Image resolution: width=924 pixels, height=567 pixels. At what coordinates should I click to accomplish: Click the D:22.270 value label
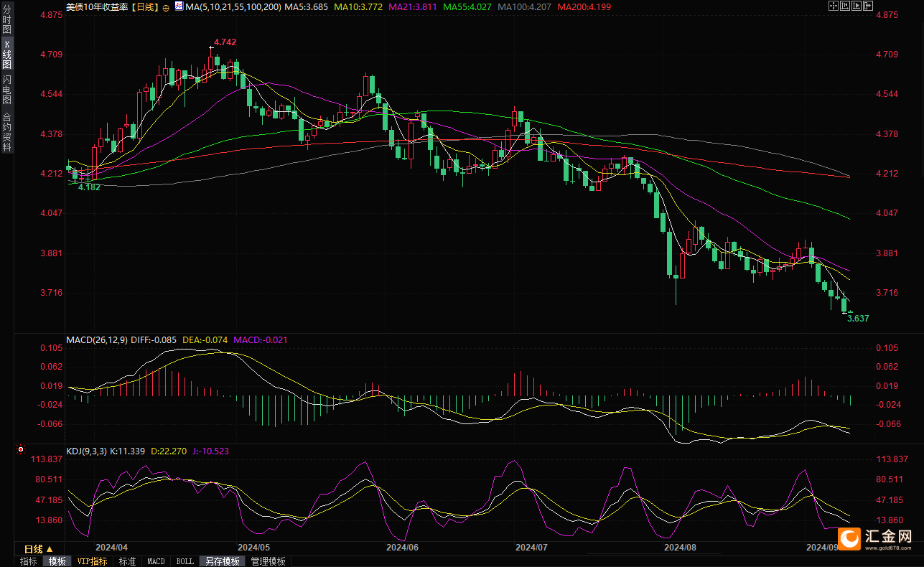pos(169,451)
